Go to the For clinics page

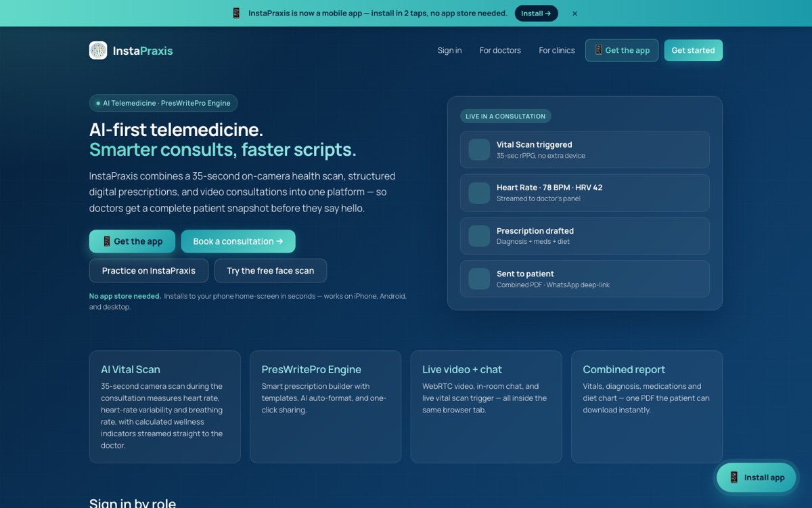[x=557, y=50]
